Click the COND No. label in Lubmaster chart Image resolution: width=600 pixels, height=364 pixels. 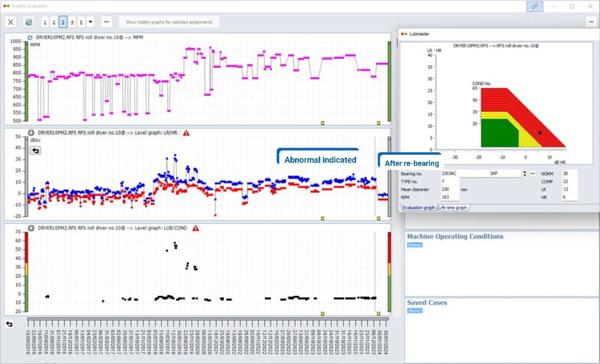[482, 84]
